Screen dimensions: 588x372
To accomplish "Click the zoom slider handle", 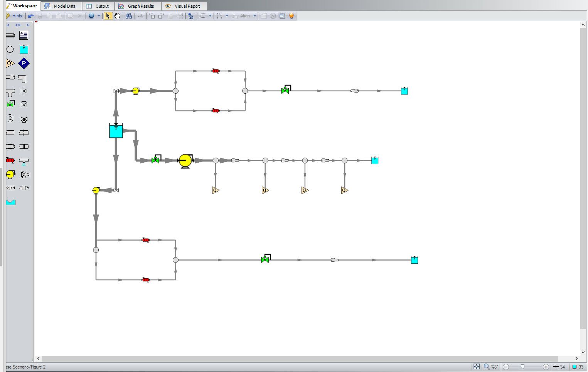I will click(x=522, y=367).
